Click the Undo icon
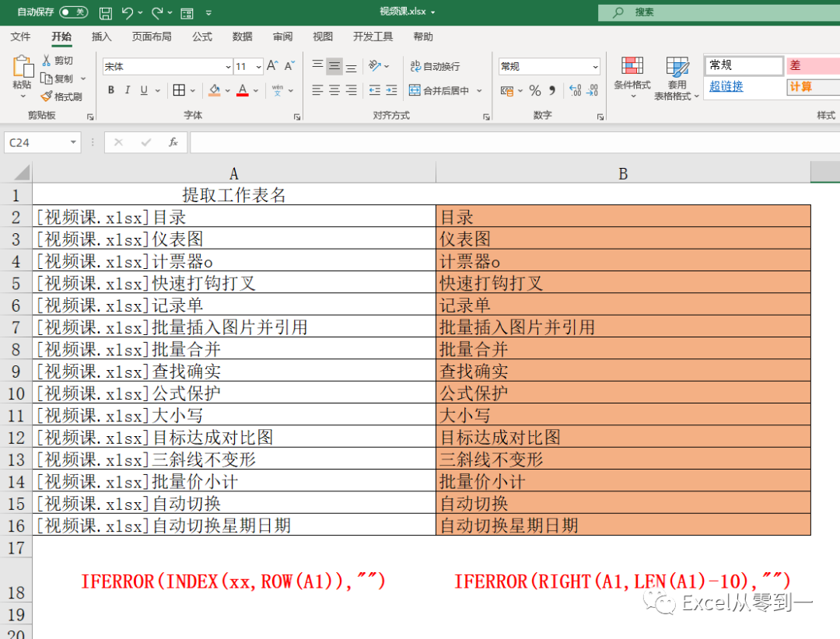This screenshot has width=840, height=639. click(127, 13)
